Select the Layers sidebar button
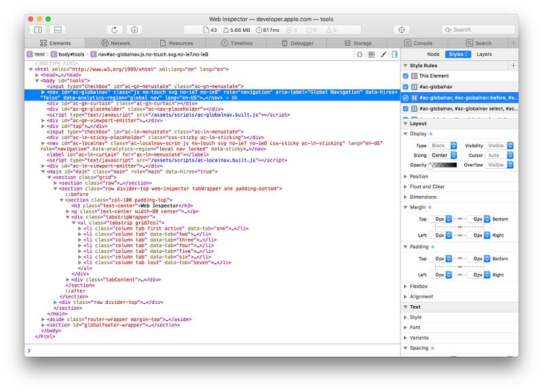The image size is (543, 392). click(x=484, y=54)
